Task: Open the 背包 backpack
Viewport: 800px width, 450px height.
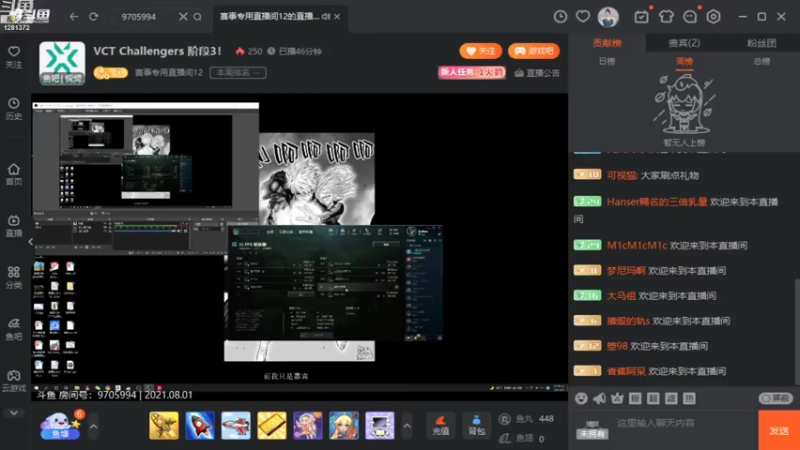Action: tap(477, 426)
